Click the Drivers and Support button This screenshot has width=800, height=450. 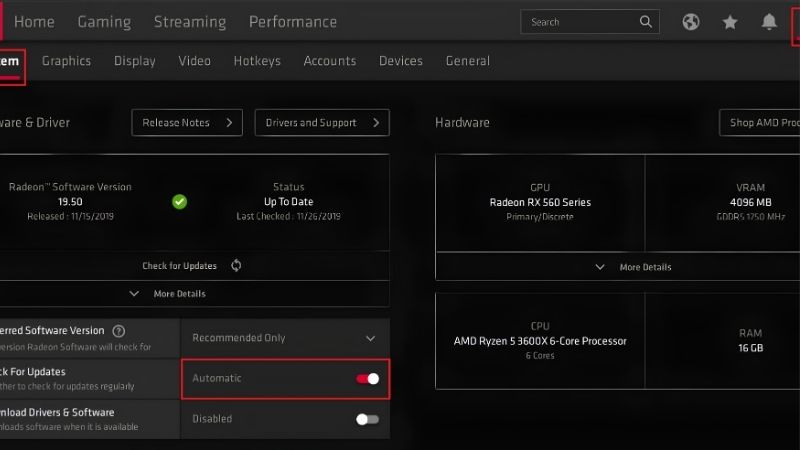tap(322, 122)
